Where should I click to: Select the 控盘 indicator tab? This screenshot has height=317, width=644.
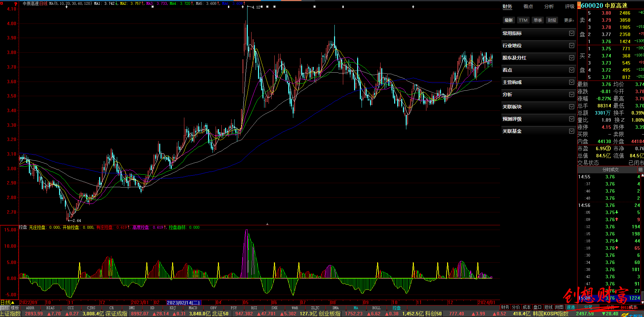[x=397, y=308]
